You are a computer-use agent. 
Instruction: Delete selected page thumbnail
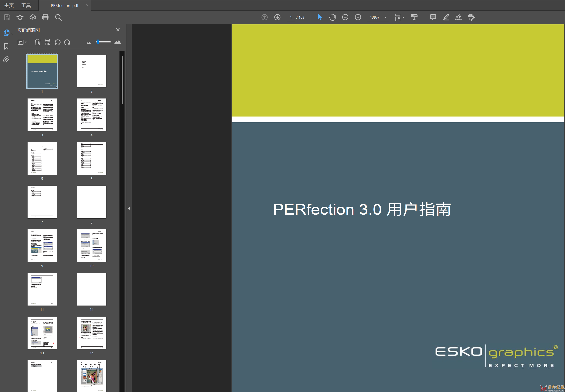(x=38, y=42)
